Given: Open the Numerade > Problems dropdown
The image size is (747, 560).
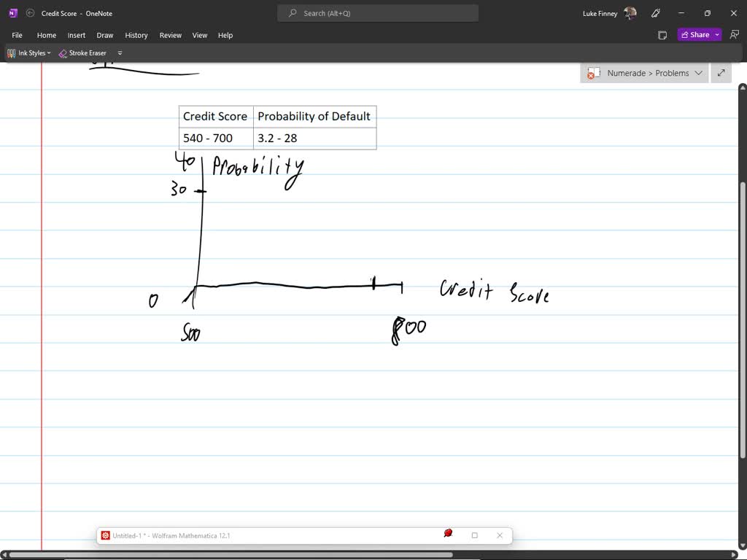Looking at the screenshot, I should coord(699,73).
